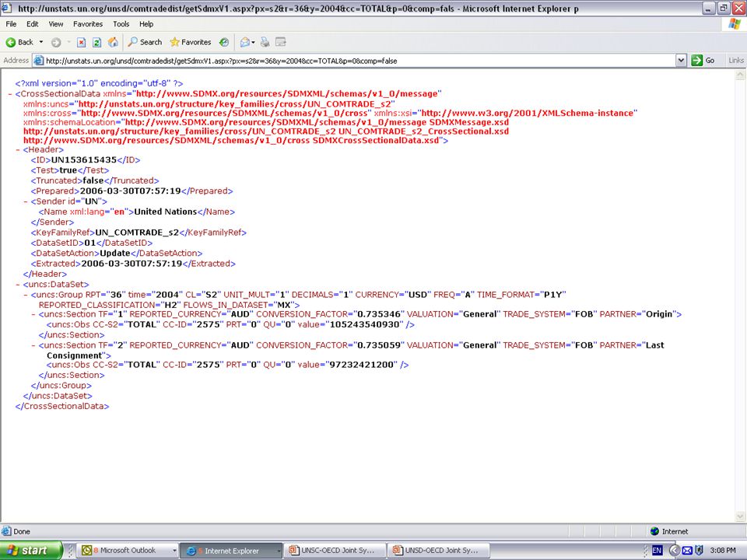Viewport: 747px width, 560px height.
Task: Click the shield icon in the system tray
Action: tap(699, 551)
